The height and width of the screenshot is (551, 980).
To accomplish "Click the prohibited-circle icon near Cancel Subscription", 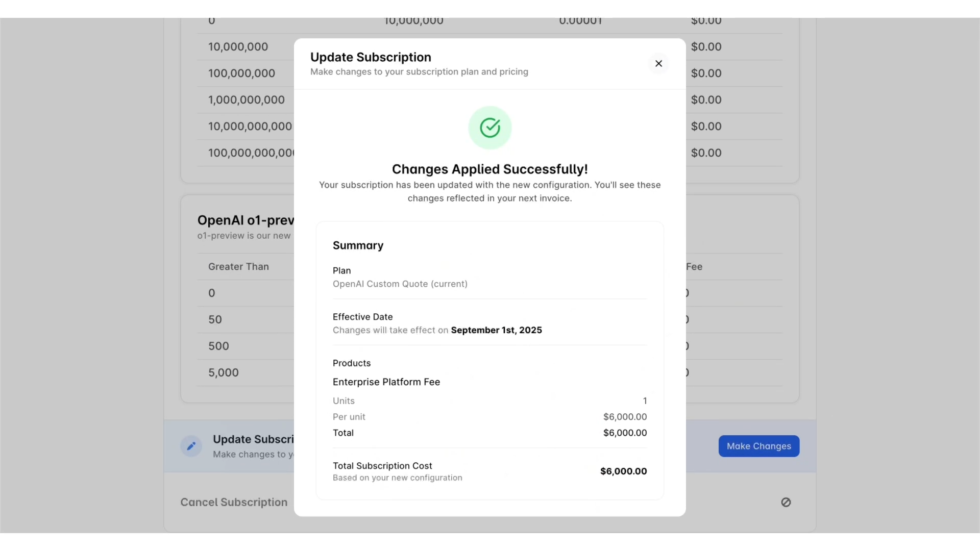I will click(x=786, y=503).
